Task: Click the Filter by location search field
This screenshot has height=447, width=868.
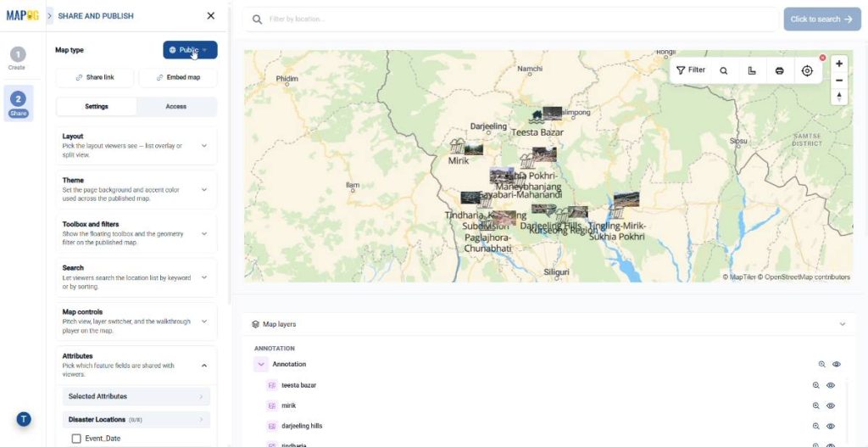Action: click(509, 20)
